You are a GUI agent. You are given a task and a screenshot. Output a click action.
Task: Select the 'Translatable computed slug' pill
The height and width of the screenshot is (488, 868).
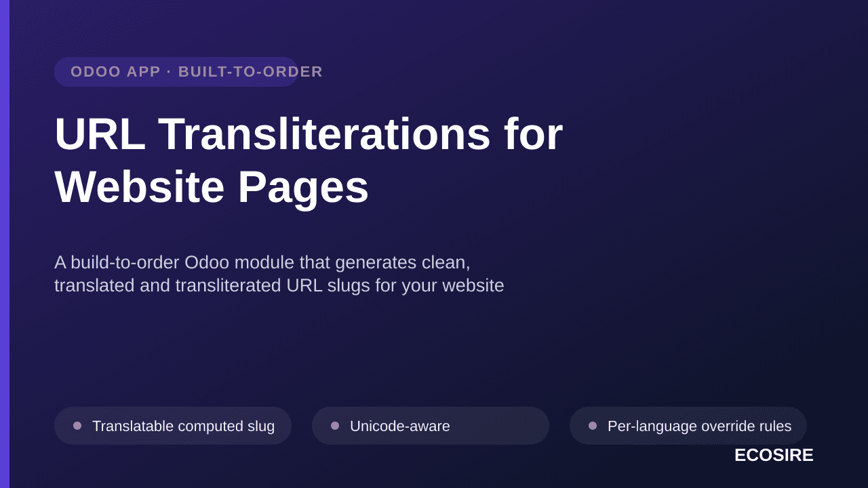[173, 426]
